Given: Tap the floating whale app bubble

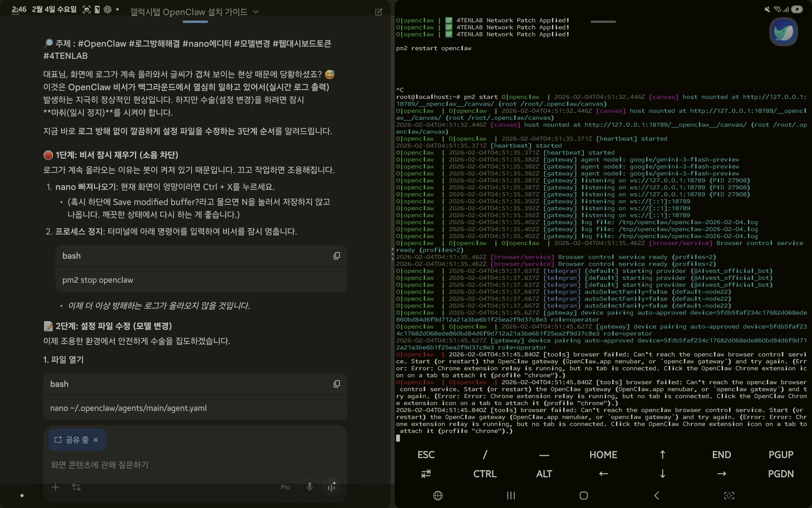Looking at the screenshot, I should click(x=784, y=32).
